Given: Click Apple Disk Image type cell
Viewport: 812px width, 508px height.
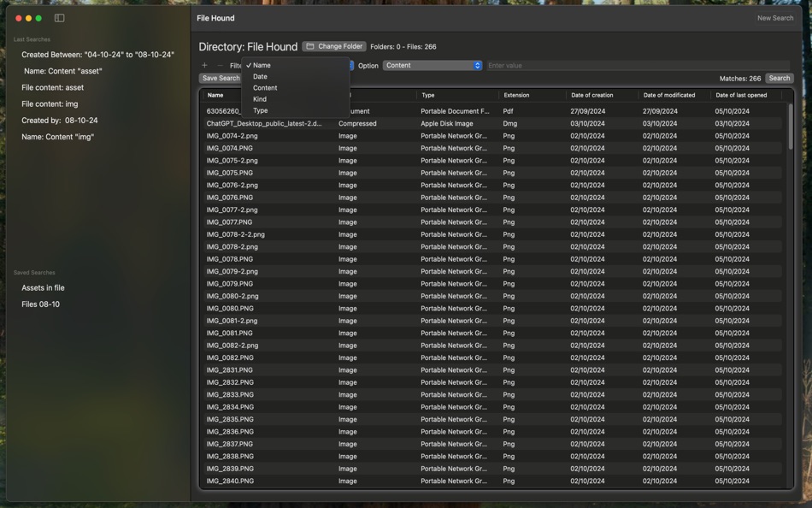Looking at the screenshot, I should [x=446, y=124].
